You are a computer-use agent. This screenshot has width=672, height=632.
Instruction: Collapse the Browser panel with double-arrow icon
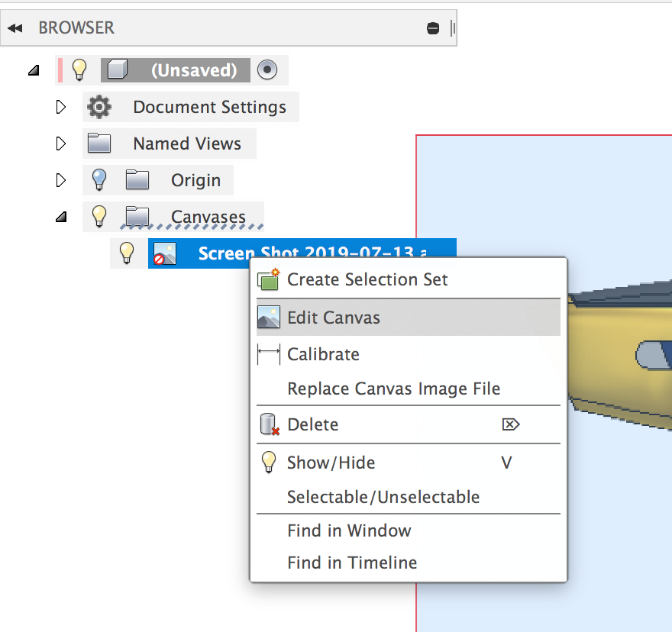point(15,28)
